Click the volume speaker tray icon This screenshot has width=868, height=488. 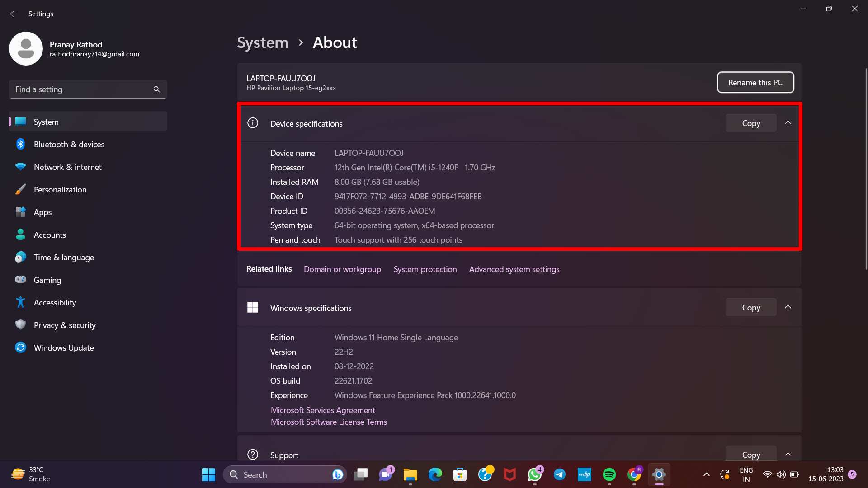click(x=781, y=474)
